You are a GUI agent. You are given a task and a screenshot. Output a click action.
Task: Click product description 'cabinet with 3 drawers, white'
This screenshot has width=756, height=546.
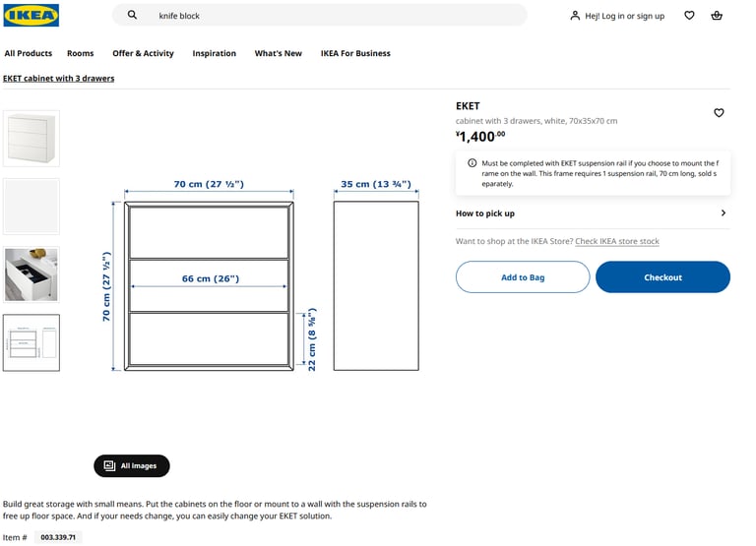click(x=536, y=121)
